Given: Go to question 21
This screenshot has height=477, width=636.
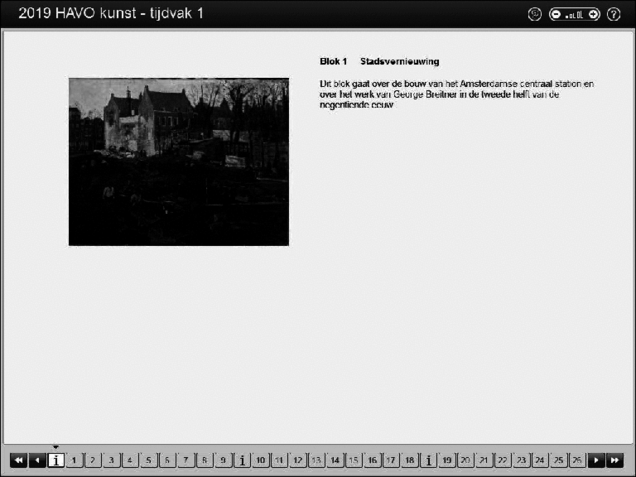Looking at the screenshot, I should [x=484, y=460].
